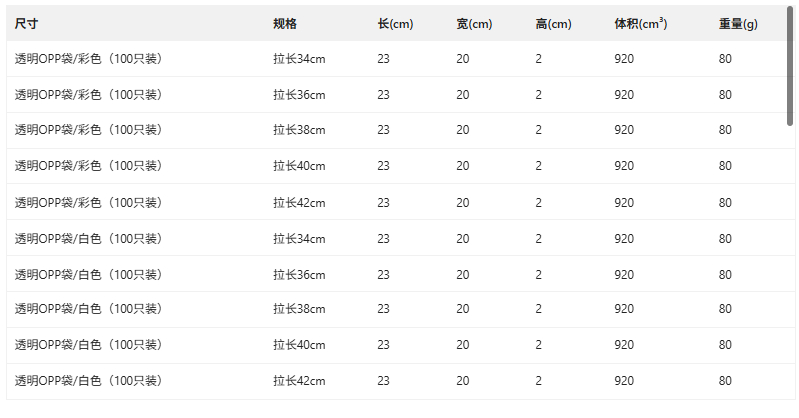Screen dimensions: 799x418
Task: Click 拉长34cm spec in the 白色 rows
Action: tap(299, 238)
